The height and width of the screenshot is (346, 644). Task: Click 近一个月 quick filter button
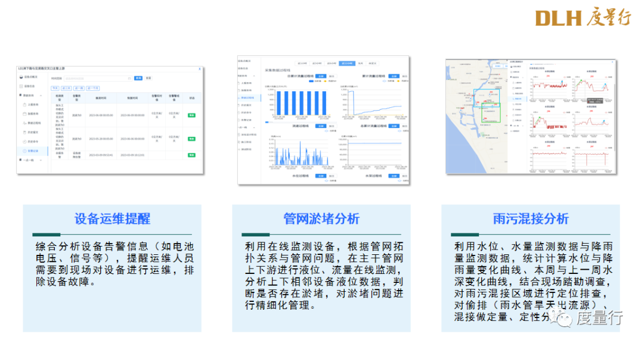(x=93, y=88)
